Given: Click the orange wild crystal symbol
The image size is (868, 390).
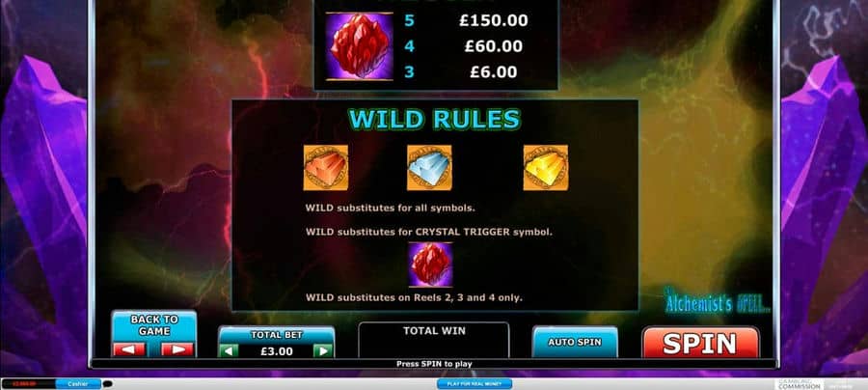Looking at the screenshot, I should point(326,168).
